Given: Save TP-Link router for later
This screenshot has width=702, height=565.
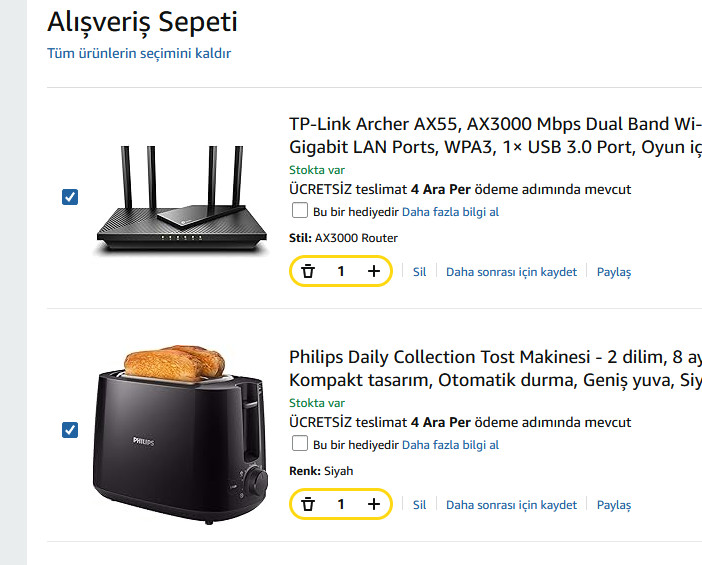Looking at the screenshot, I should pyautogui.click(x=511, y=272).
